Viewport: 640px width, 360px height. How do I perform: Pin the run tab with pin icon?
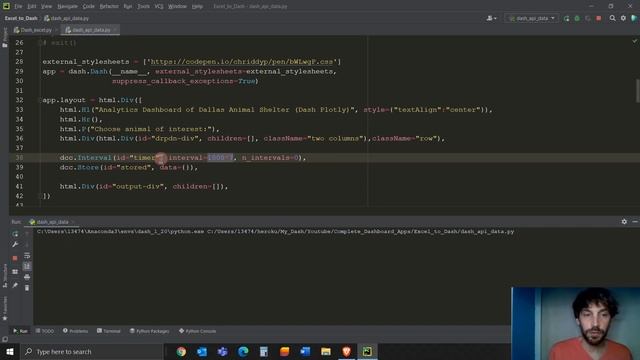pyautogui.click(x=15, y=285)
